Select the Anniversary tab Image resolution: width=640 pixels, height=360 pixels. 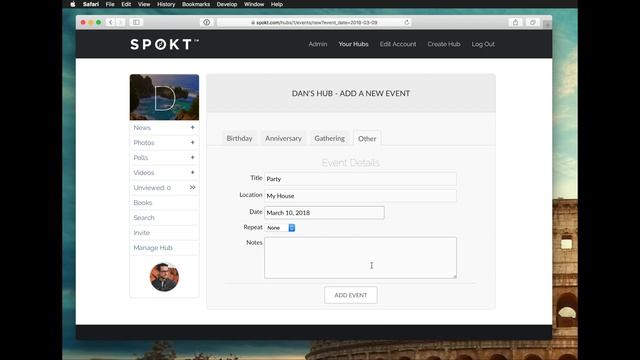point(283,138)
